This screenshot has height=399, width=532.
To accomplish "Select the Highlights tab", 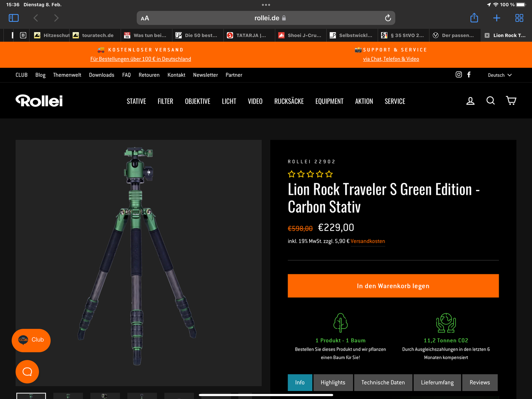I will pos(333,382).
